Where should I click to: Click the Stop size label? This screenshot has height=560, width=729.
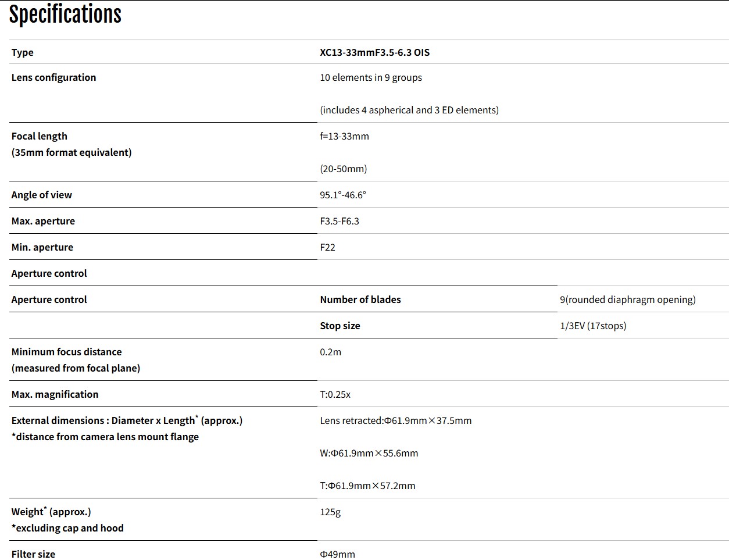(x=340, y=326)
